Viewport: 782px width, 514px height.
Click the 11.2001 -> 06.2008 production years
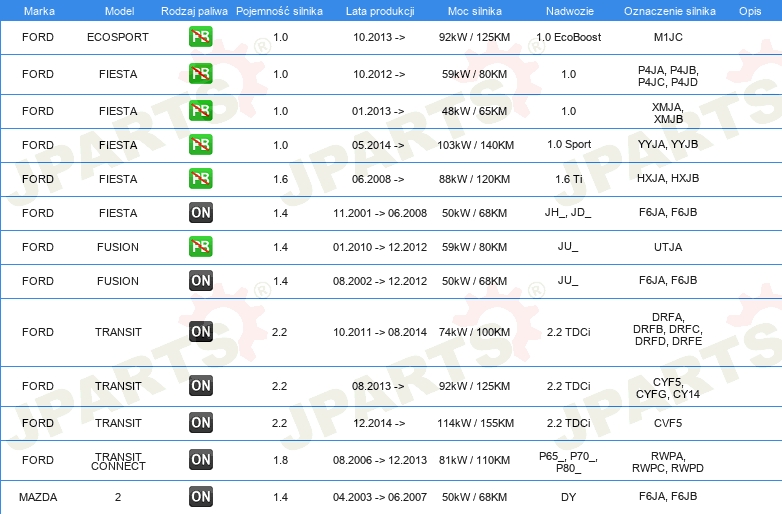[x=380, y=213]
